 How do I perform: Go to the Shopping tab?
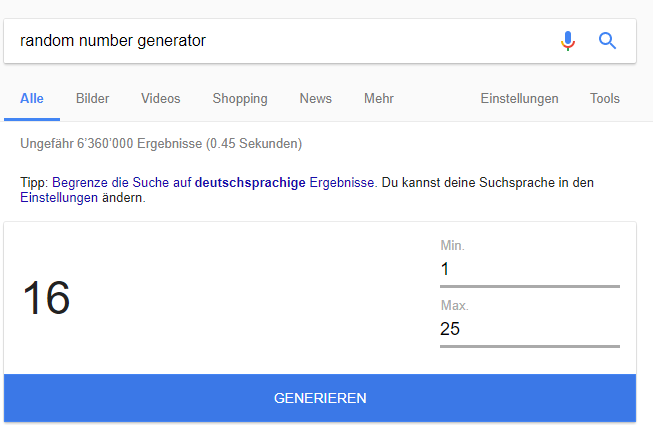[240, 99]
